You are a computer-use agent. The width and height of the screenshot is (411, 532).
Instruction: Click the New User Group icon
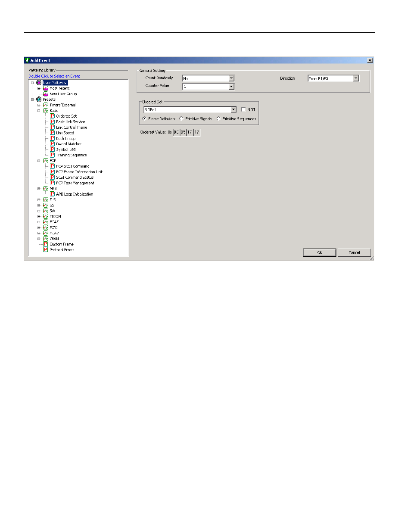46,94
